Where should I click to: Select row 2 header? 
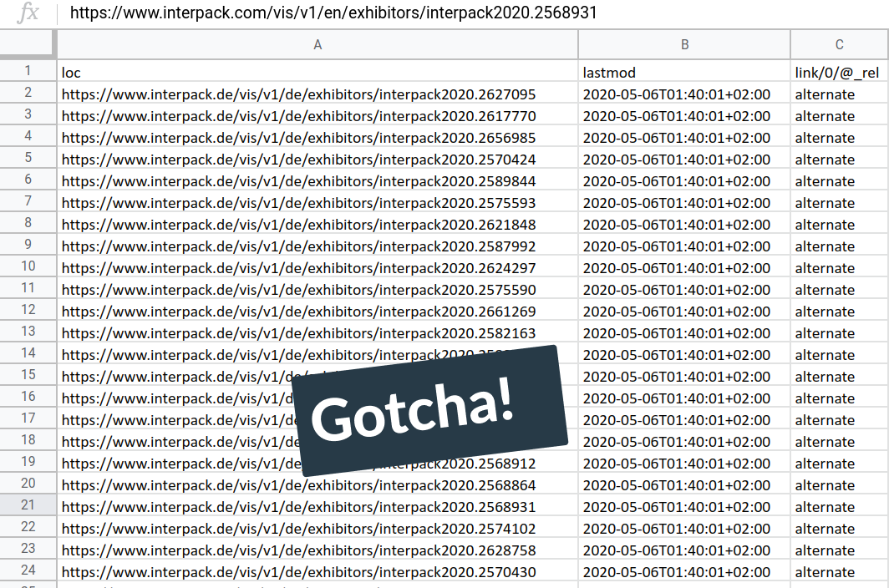(x=28, y=93)
